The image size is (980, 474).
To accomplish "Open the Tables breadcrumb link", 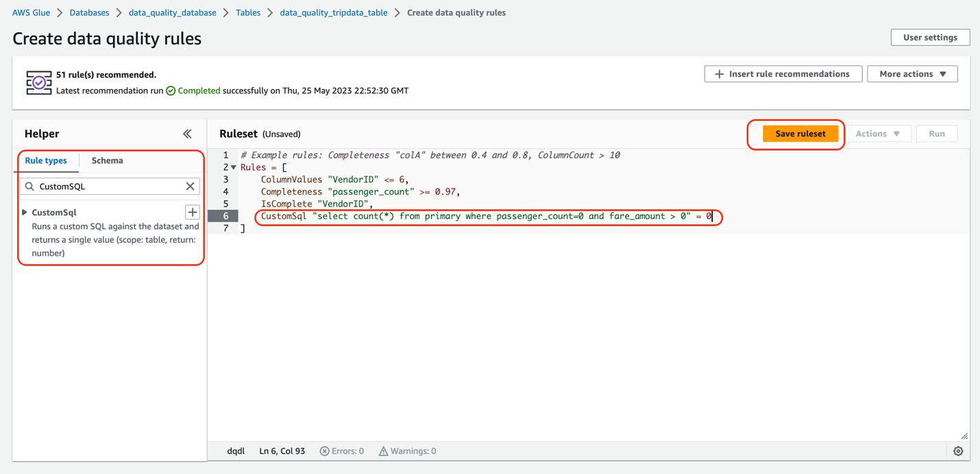I will click(248, 12).
